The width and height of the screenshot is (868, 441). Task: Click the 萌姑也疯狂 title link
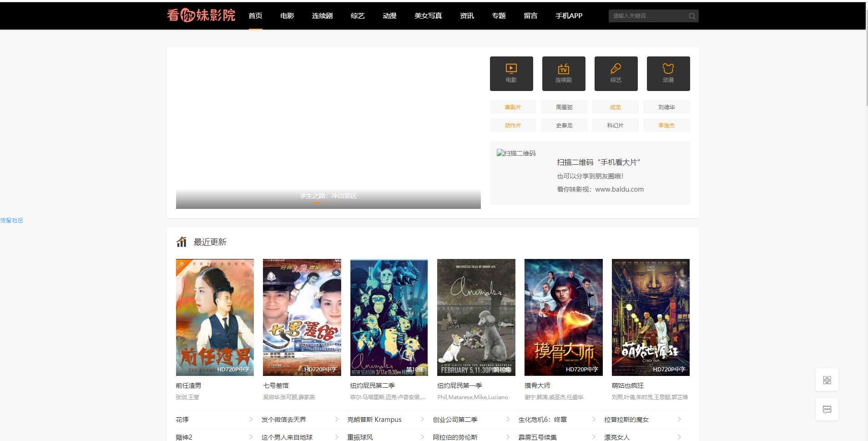coord(628,385)
